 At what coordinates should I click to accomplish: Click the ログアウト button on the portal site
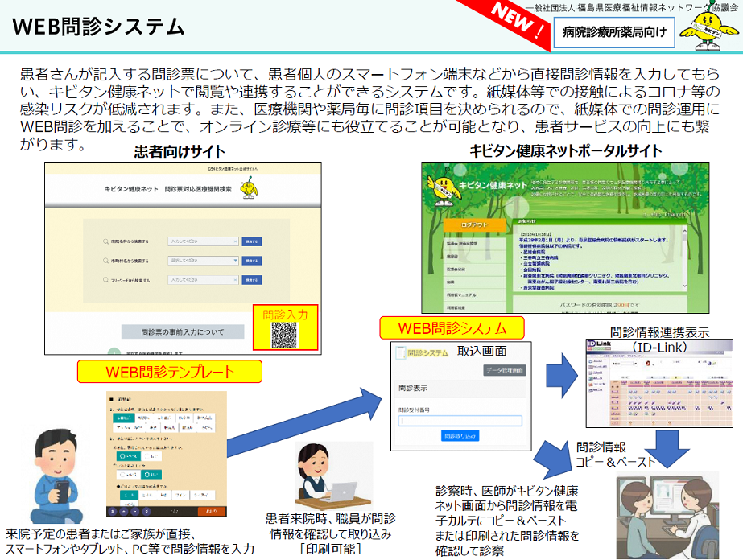click(474, 224)
